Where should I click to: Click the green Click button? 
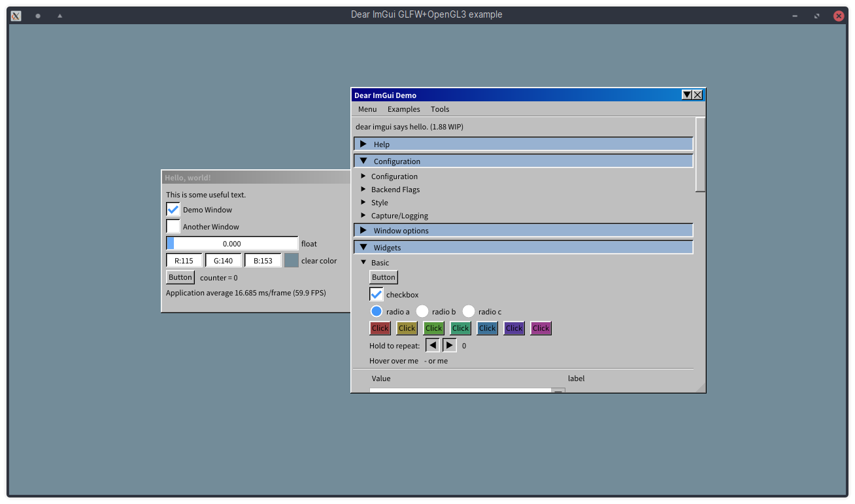[x=434, y=328]
